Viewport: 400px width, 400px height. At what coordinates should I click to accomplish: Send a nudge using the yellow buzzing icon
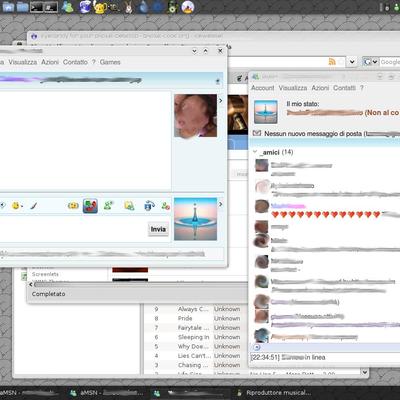click(73, 206)
